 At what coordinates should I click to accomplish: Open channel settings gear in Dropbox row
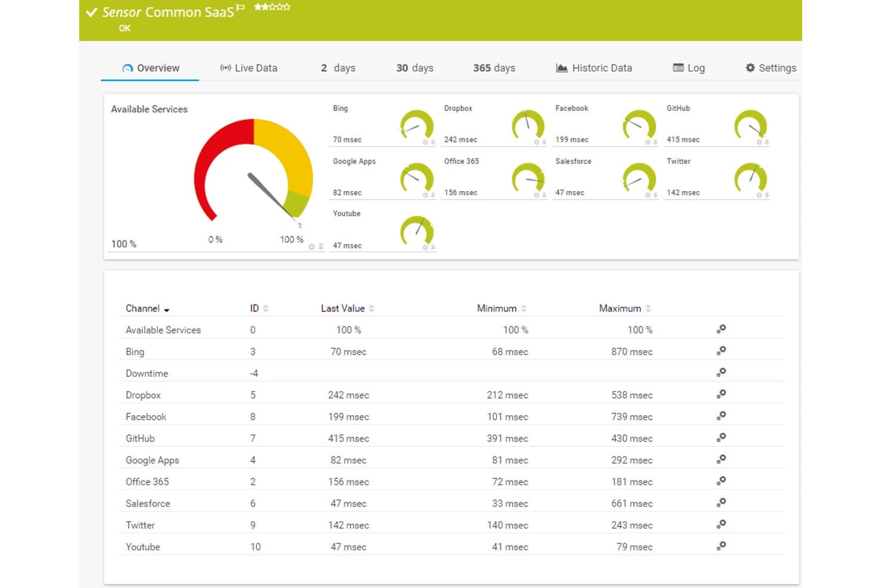click(x=721, y=394)
